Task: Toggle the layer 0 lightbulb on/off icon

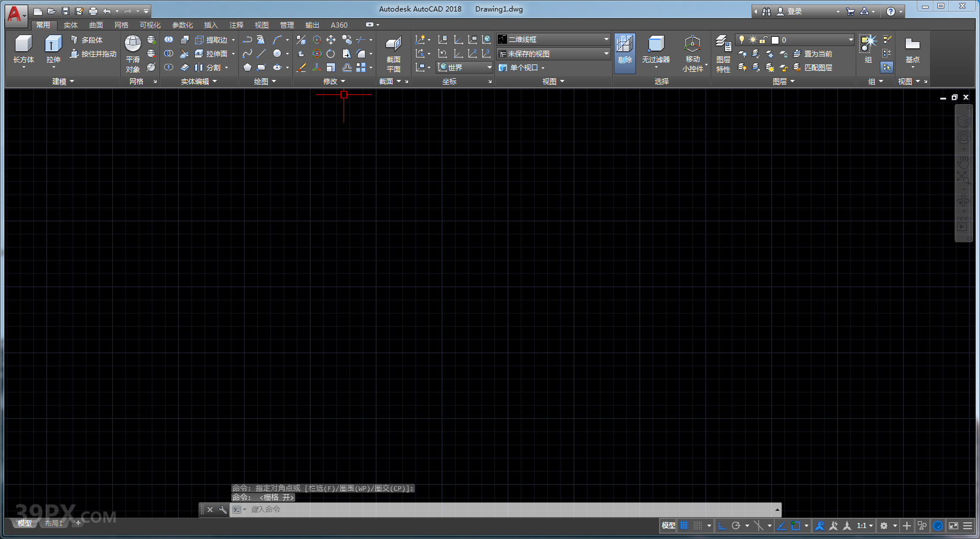Action: (x=742, y=40)
